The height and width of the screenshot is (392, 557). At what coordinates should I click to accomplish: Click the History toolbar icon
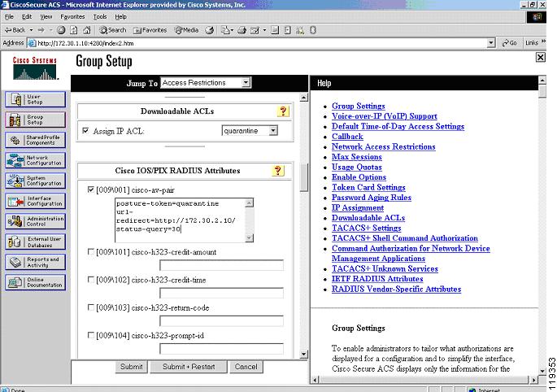tap(210, 30)
